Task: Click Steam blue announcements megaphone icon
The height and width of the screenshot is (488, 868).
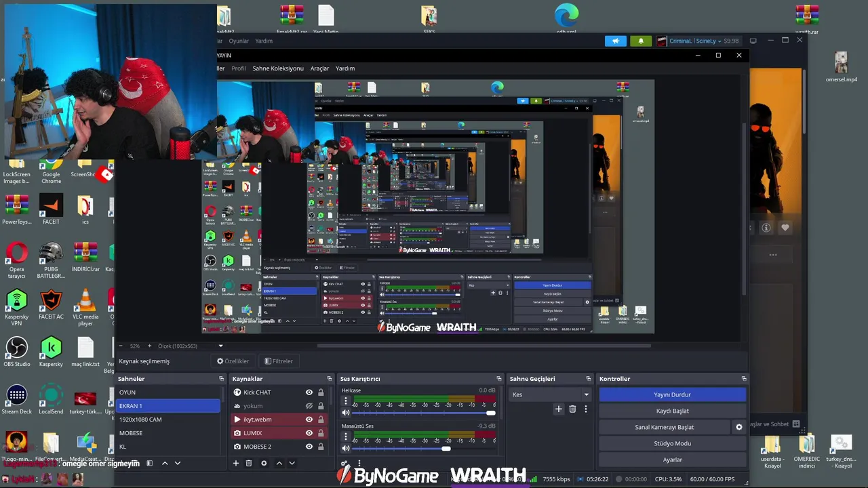Action: pyautogui.click(x=616, y=41)
